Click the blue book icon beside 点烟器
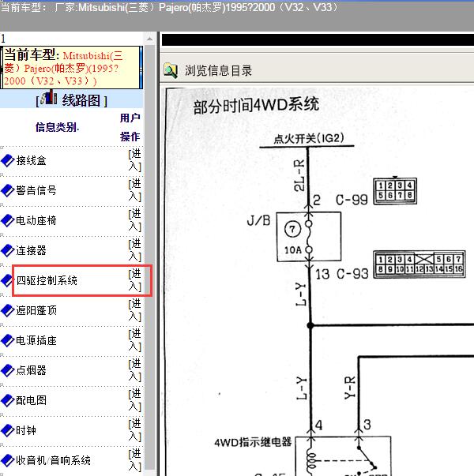Screen dimensions: 474x476 tap(8, 370)
